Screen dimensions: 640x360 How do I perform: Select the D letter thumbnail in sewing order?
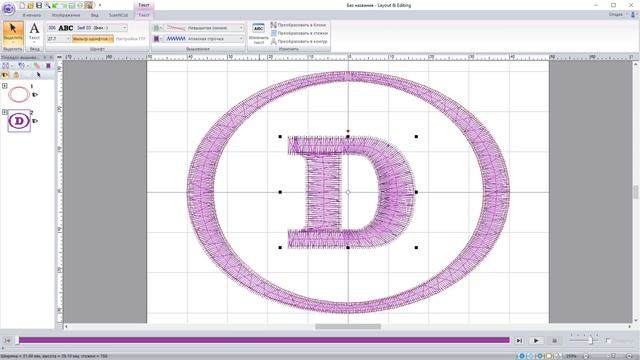click(19, 121)
